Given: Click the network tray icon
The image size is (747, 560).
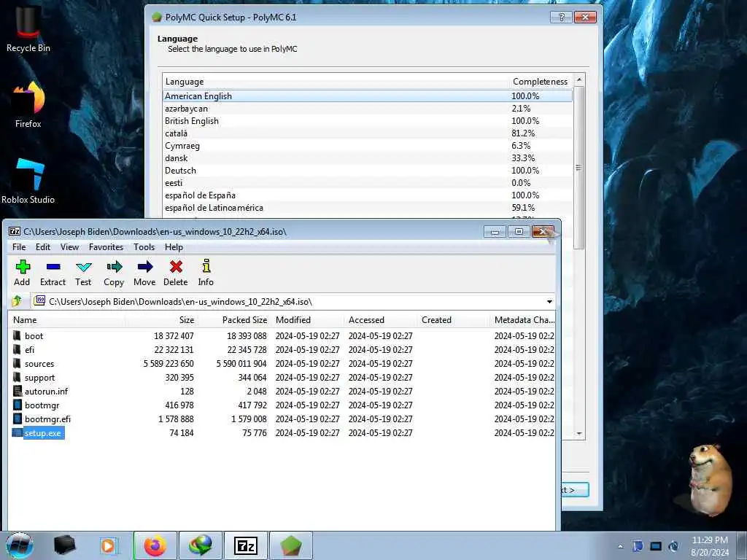Looking at the screenshot, I should (x=656, y=546).
